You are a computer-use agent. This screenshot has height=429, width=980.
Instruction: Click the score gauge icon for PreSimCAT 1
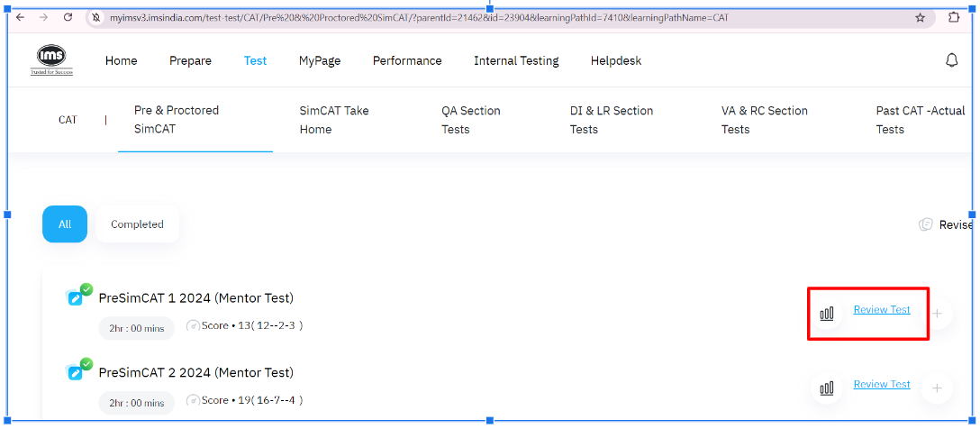[x=193, y=326]
